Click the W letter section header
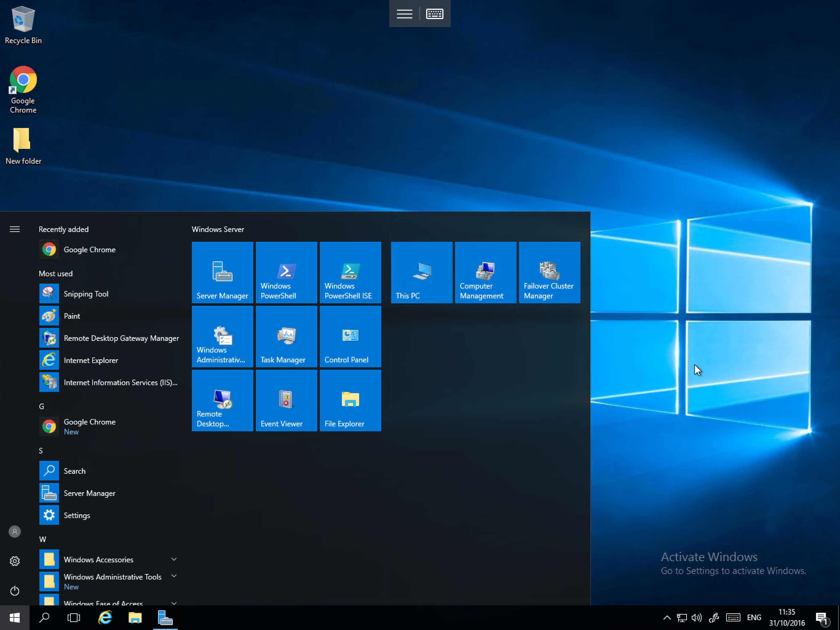The height and width of the screenshot is (630, 840). 42,539
